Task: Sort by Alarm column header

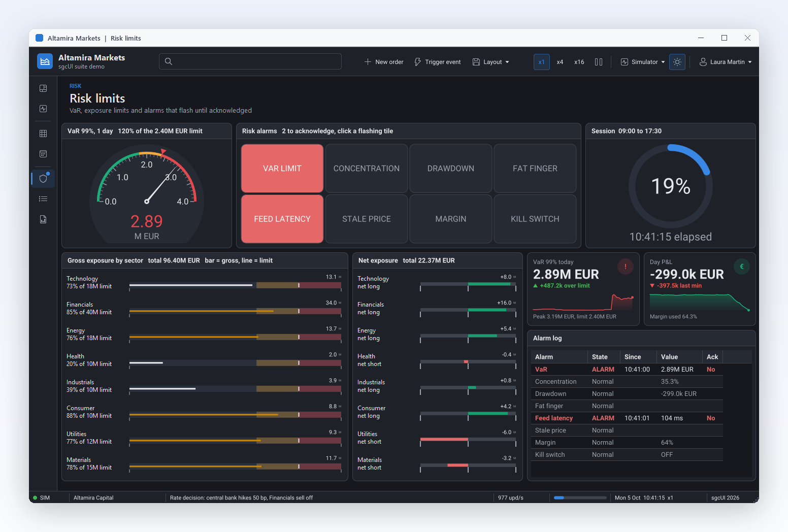Action: coord(559,357)
